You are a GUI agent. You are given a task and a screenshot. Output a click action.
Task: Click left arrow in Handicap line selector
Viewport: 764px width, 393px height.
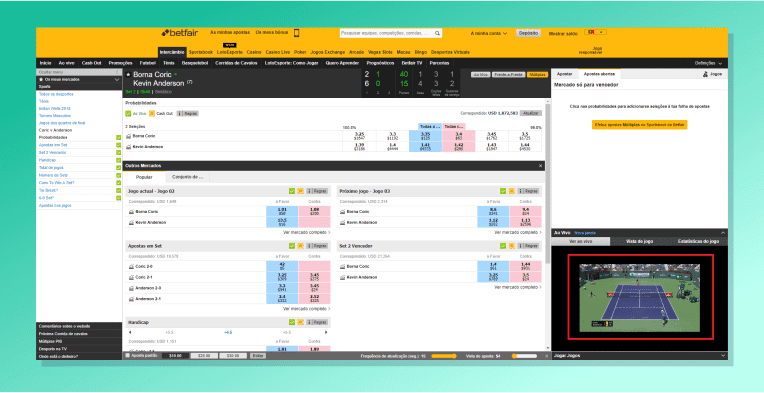tap(130, 332)
